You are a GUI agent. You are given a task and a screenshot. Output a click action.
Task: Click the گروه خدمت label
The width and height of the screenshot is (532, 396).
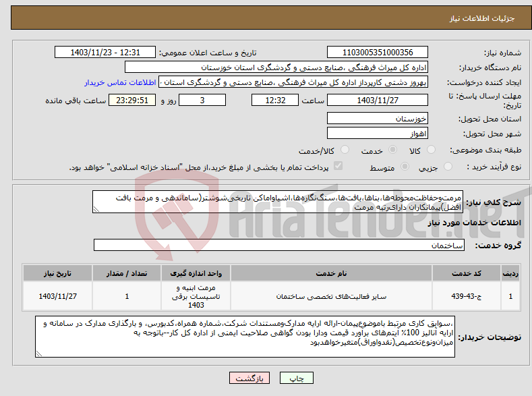498,245
